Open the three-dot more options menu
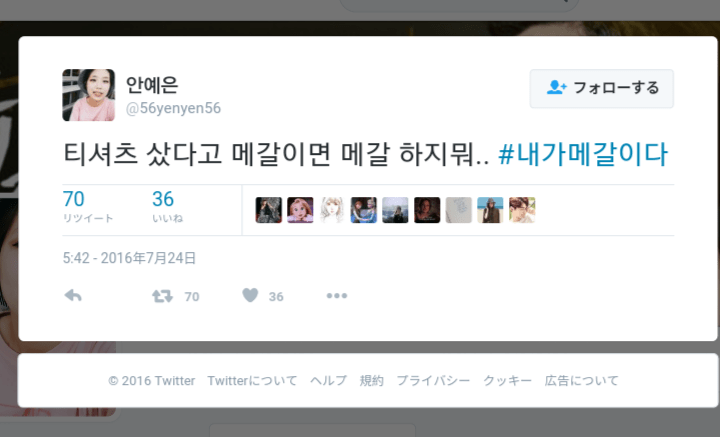Viewport: 720px width, 437px height. coord(337,296)
